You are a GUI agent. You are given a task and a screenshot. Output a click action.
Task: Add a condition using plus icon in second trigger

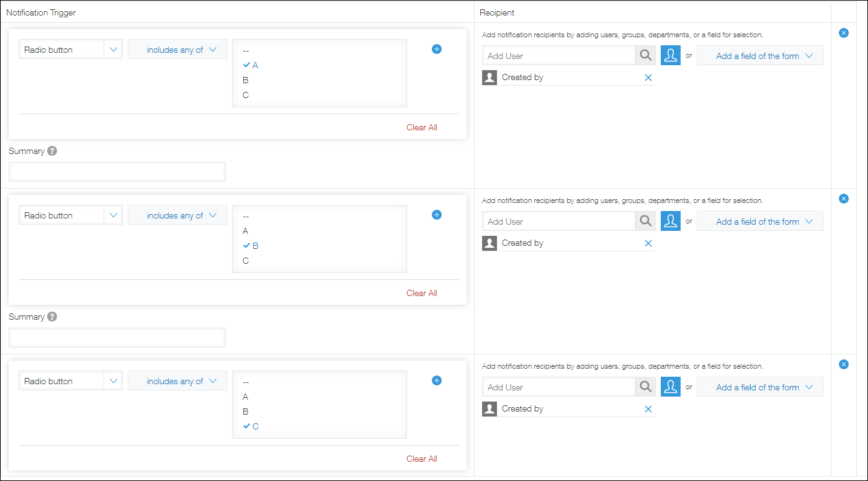437,215
